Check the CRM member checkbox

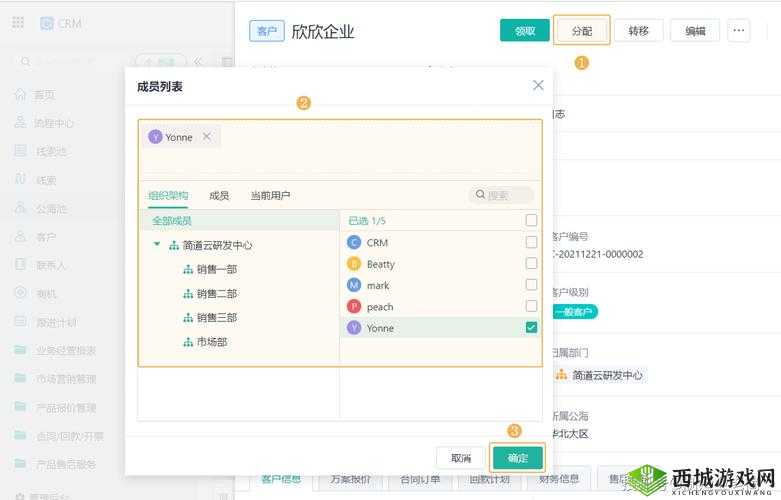pos(531,242)
